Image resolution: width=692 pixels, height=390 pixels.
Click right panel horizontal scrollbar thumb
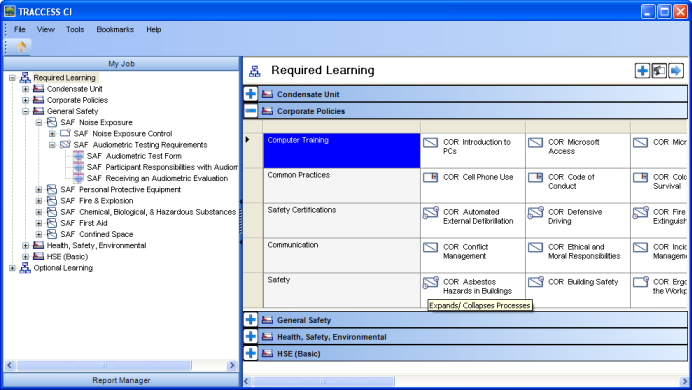(x=323, y=381)
